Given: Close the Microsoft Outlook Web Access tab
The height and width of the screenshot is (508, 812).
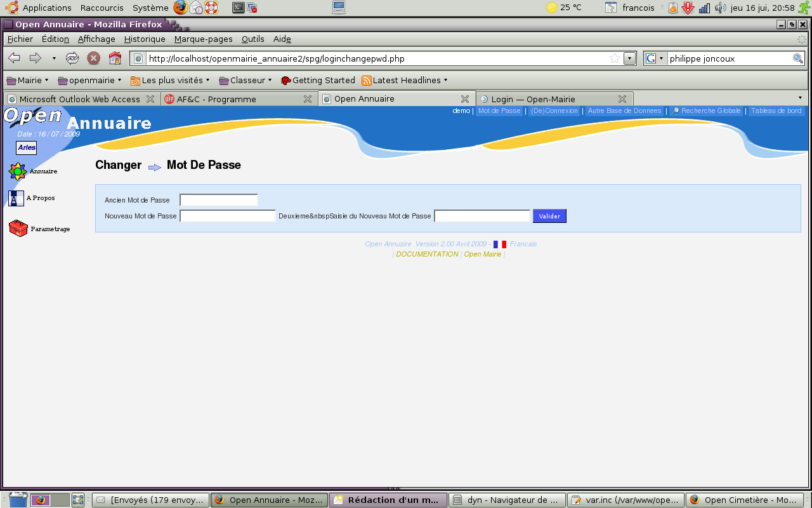Looking at the screenshot, I should click(x=150, y=99).
